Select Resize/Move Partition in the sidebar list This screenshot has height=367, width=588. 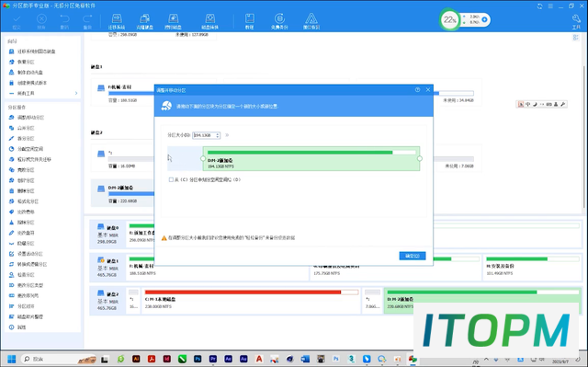(30, 118)
